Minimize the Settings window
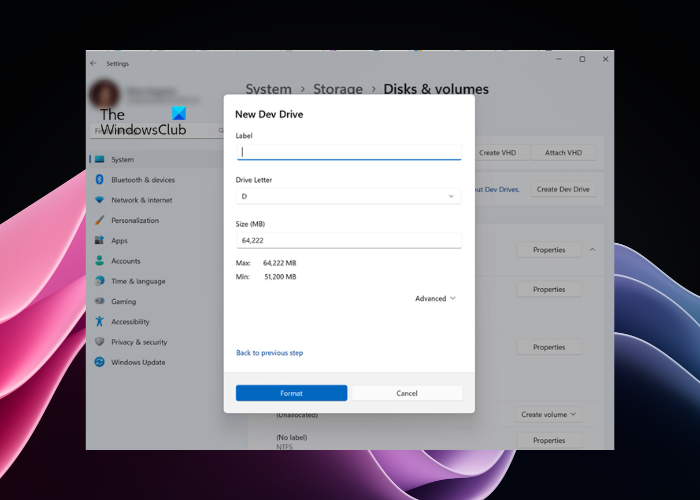The image size is (700, 500). [x=559, y=59]
